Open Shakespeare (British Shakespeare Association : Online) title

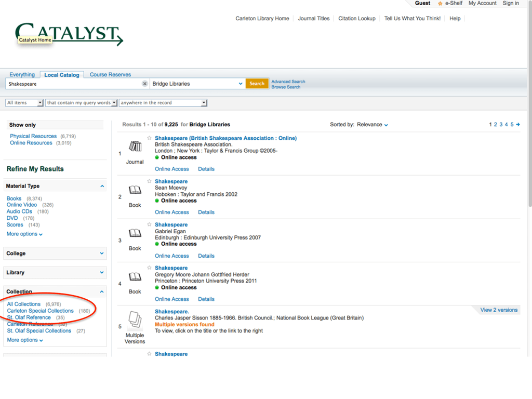pos(225,138)
